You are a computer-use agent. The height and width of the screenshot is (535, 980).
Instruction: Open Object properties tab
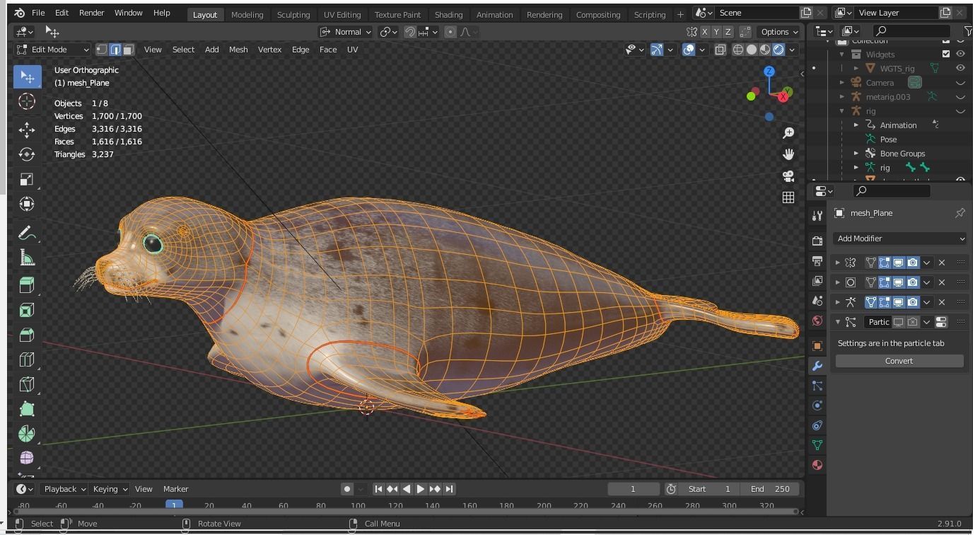817,346
